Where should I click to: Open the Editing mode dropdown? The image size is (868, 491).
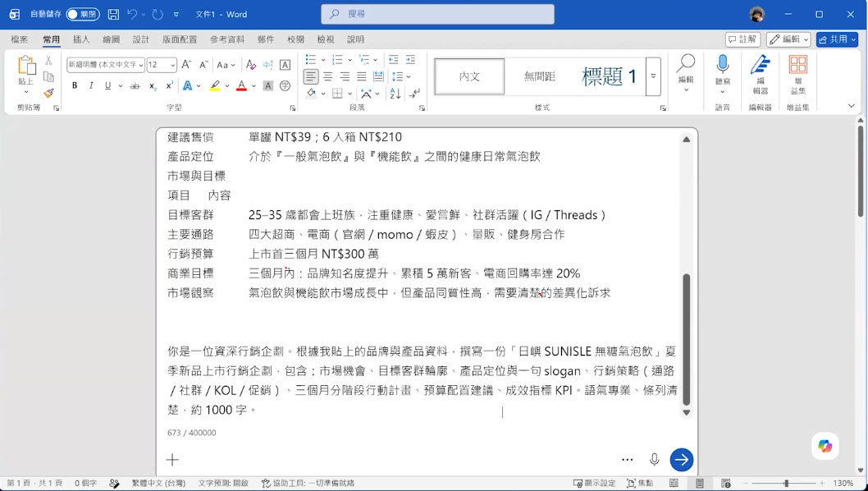pyautogui.click(x=789, y=39)
